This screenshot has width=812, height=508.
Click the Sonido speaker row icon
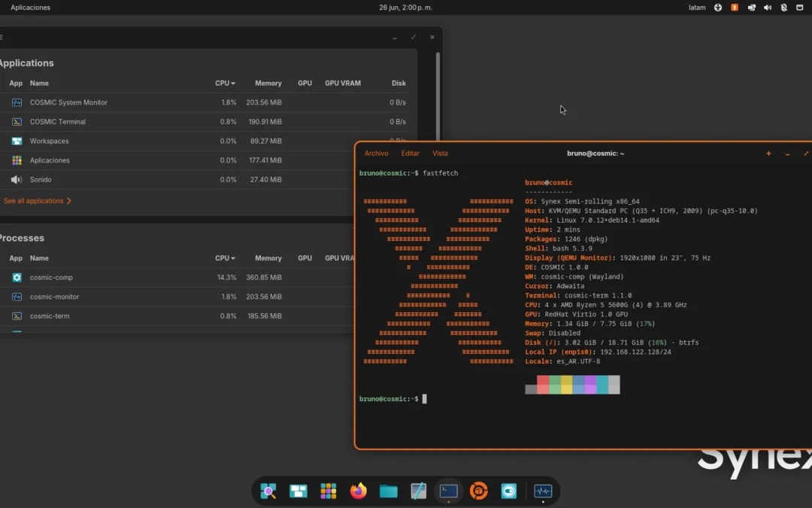pos(17,179)
